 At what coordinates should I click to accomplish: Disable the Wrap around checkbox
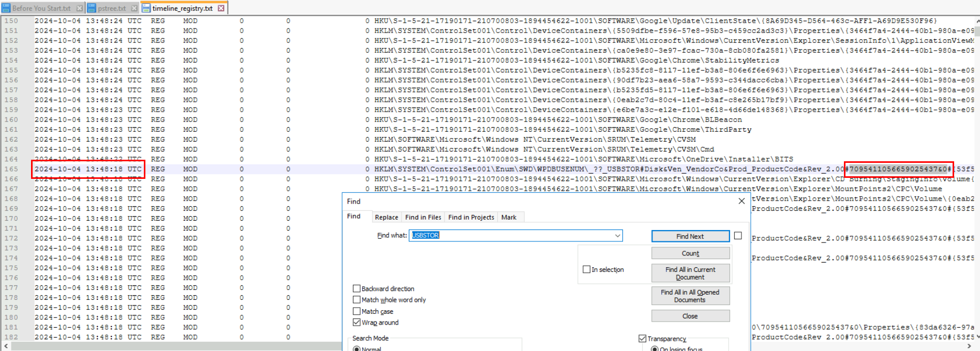click(357, 323)
